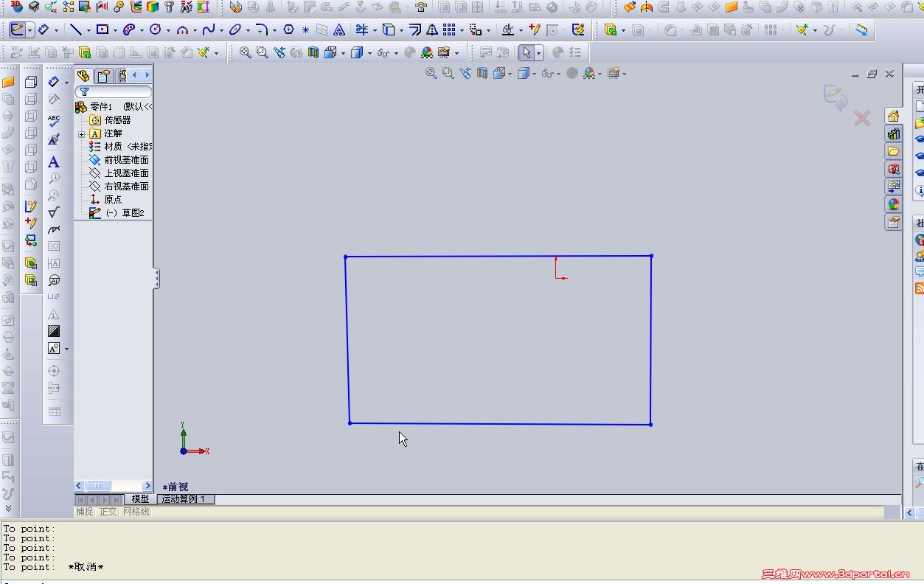Select the Slot sketch tool

pos(129,30)
